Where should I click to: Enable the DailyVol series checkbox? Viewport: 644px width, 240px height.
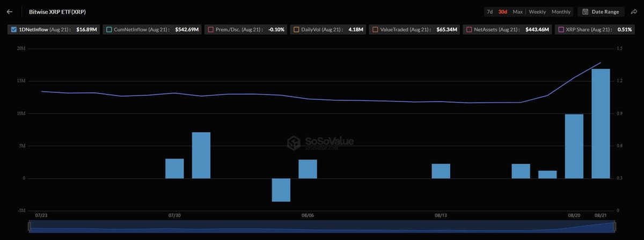coord(296,30)
